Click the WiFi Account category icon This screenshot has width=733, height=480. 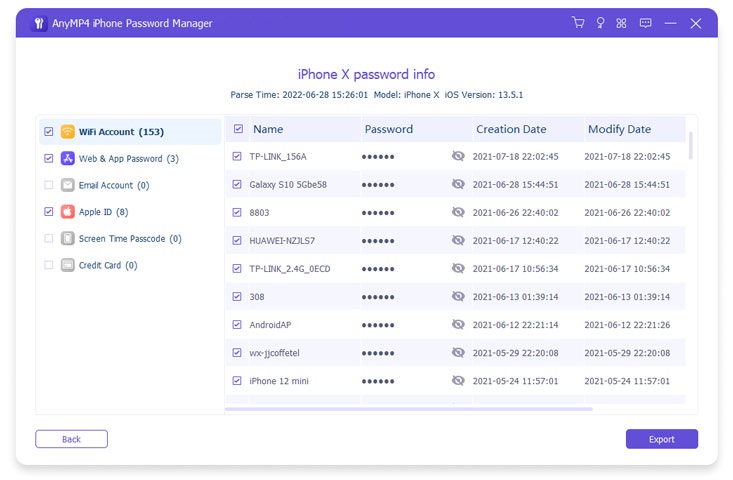(68, 132)
